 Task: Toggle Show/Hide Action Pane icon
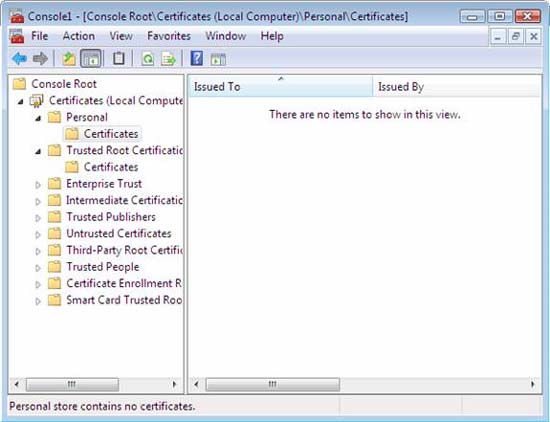pos(218,59)
